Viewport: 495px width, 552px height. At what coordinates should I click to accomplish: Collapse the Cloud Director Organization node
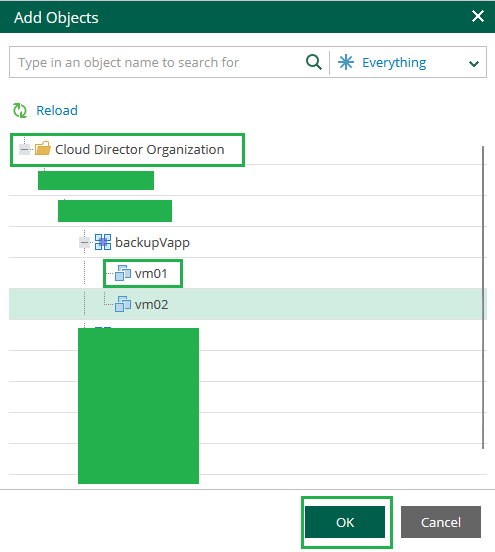25,149
